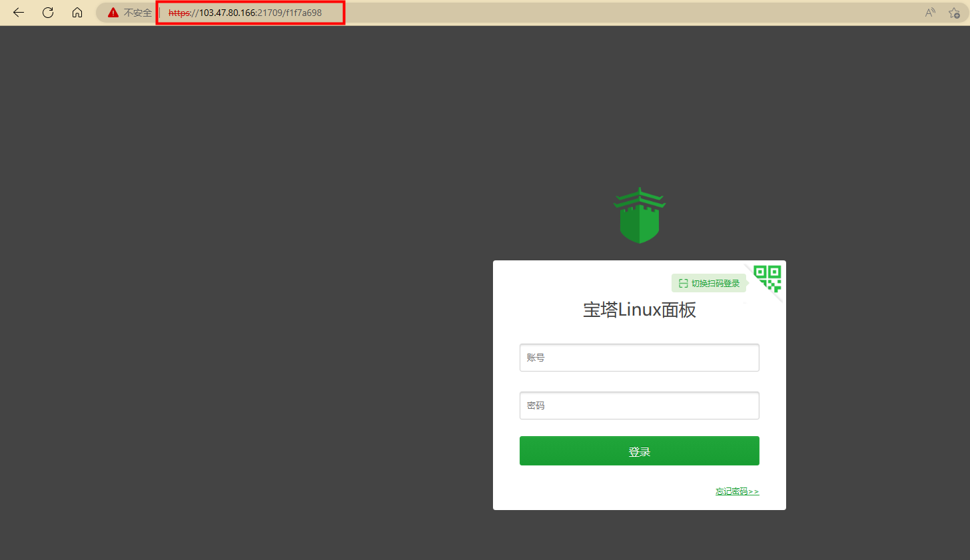The width and height of the screenshot is (970, 560).
Task: Click the 不安全 security label
Action: click(x=138, y=13)
